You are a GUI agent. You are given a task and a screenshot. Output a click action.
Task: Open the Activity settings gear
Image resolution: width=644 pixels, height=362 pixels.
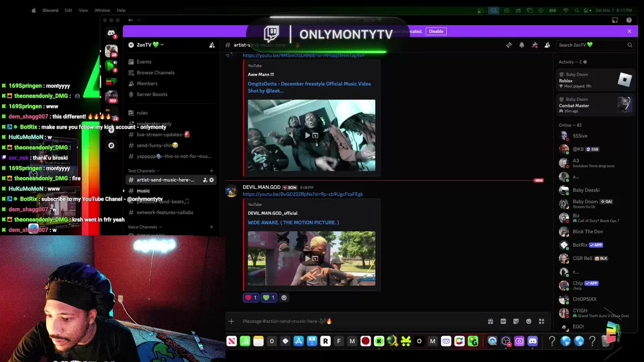(585, 62)
